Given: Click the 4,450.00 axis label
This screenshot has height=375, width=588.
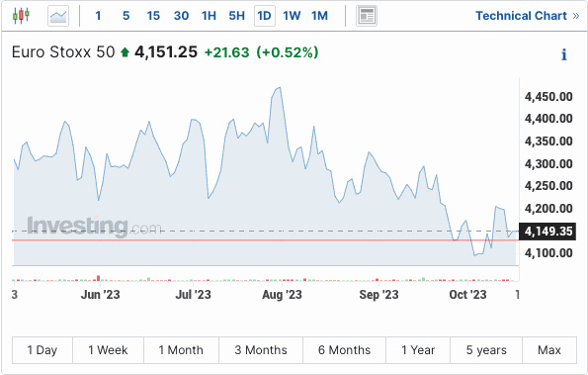Looking at the screenshot, I should 548,97.
